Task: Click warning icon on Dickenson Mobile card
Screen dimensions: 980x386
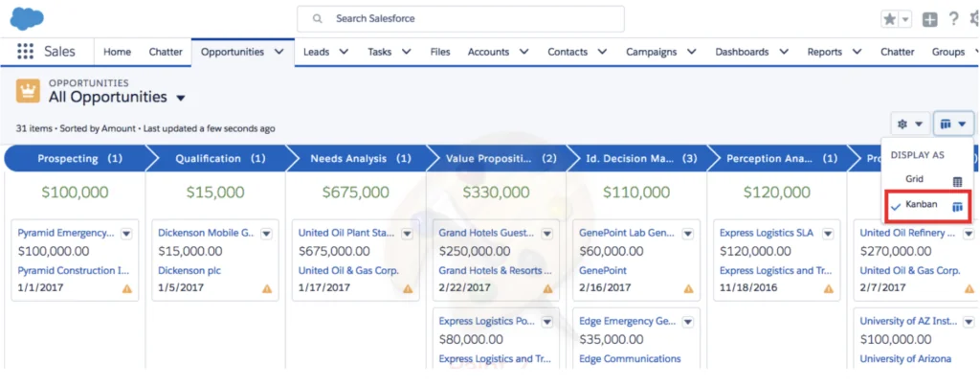Action: [x=267, y=289]
